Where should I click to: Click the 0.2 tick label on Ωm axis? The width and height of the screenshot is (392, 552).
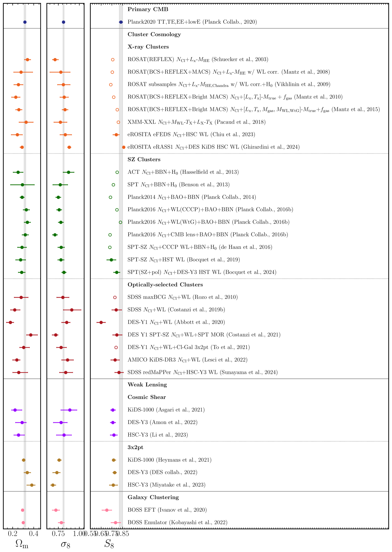(13, 534)
